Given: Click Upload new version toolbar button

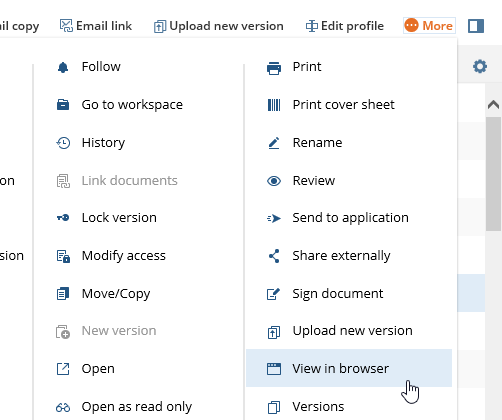Looking at the screenshot, I should coord(219,26).
